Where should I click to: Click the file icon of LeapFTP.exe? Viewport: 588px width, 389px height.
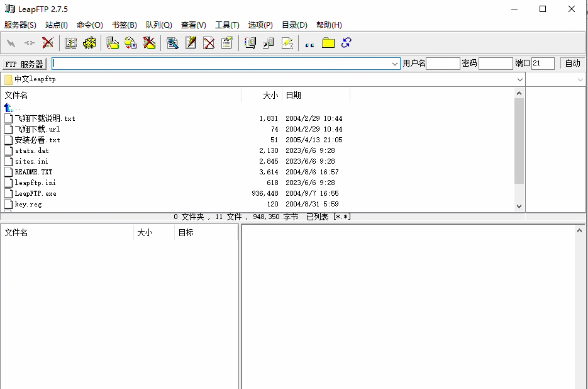[9, 193]
